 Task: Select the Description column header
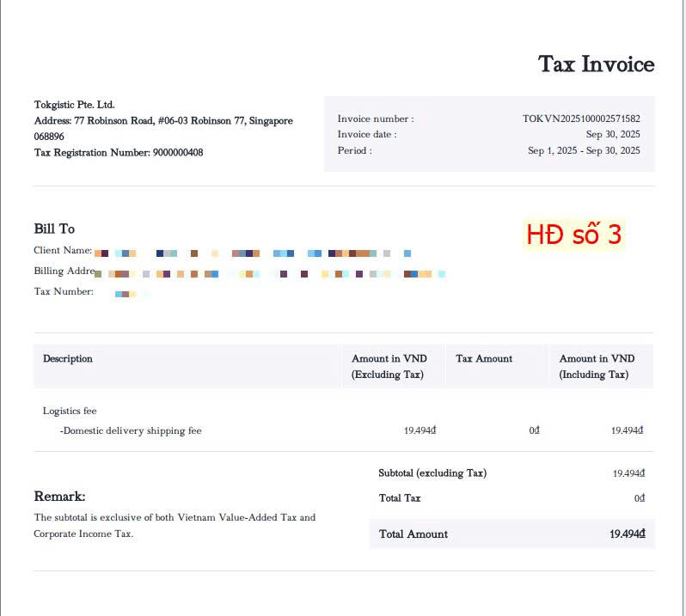point(68,359)
